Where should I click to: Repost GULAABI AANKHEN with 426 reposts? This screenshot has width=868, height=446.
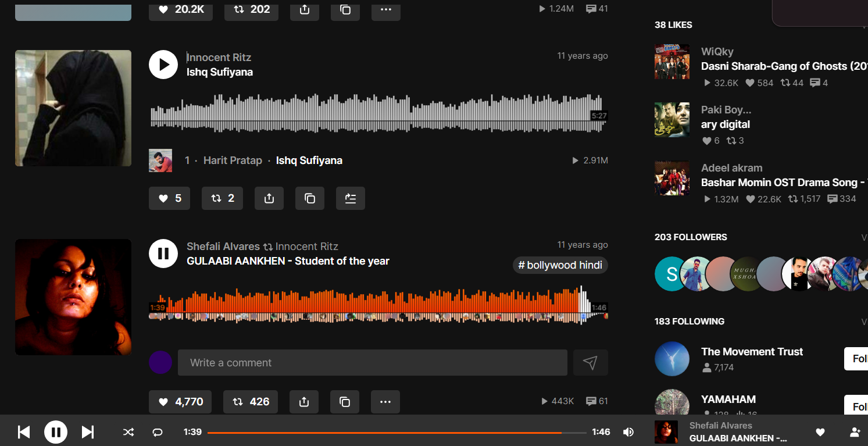tap(251, 402)
